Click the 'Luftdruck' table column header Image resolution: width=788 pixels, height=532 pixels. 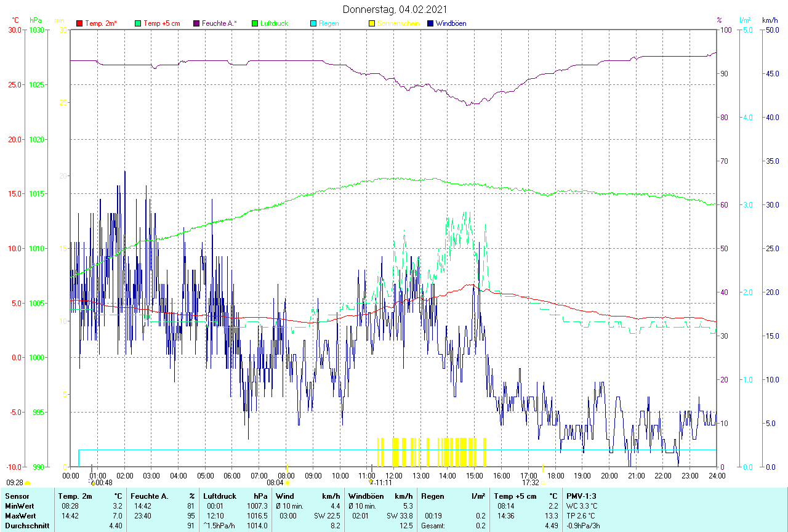219,496
